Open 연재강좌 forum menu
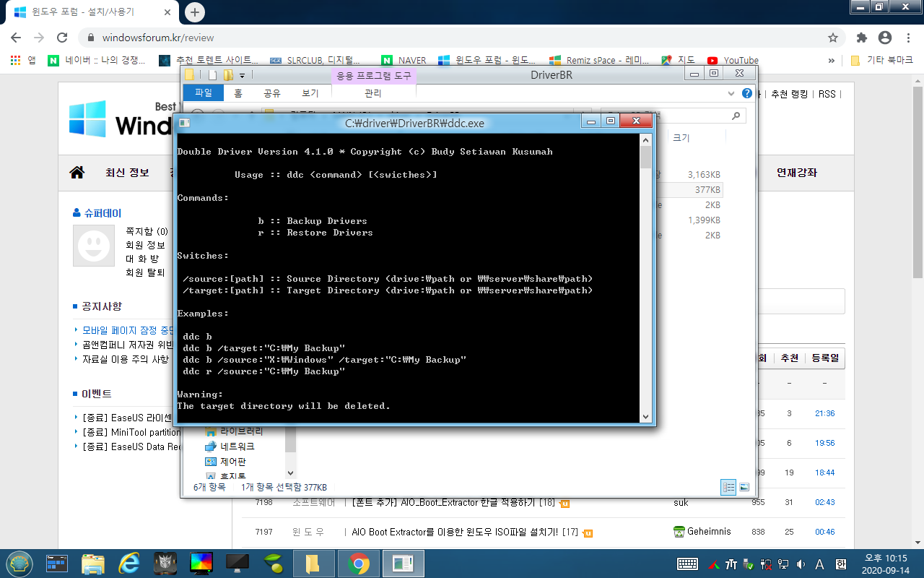 [797, 173]
